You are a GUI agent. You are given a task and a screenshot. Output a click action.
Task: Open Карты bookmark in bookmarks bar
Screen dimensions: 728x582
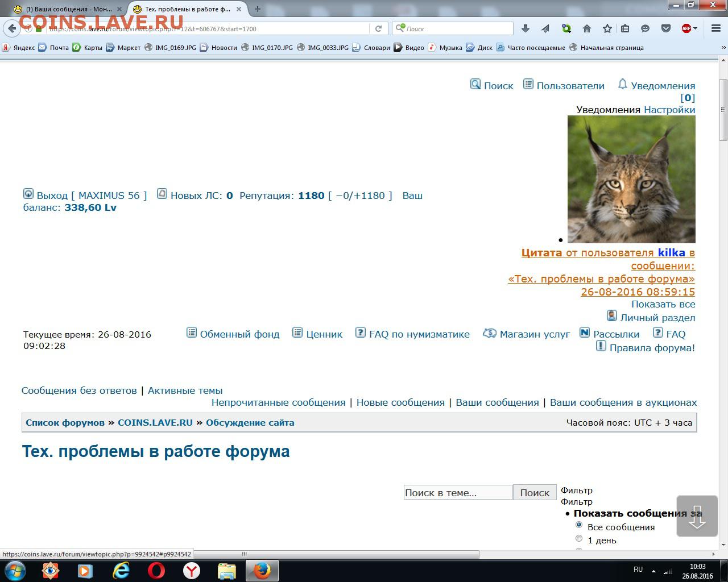[88, 48]
